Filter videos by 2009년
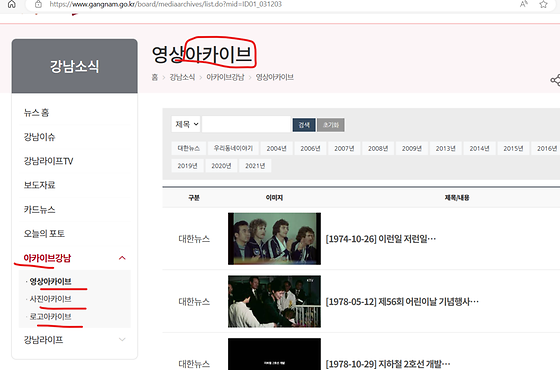 (412, 148)
